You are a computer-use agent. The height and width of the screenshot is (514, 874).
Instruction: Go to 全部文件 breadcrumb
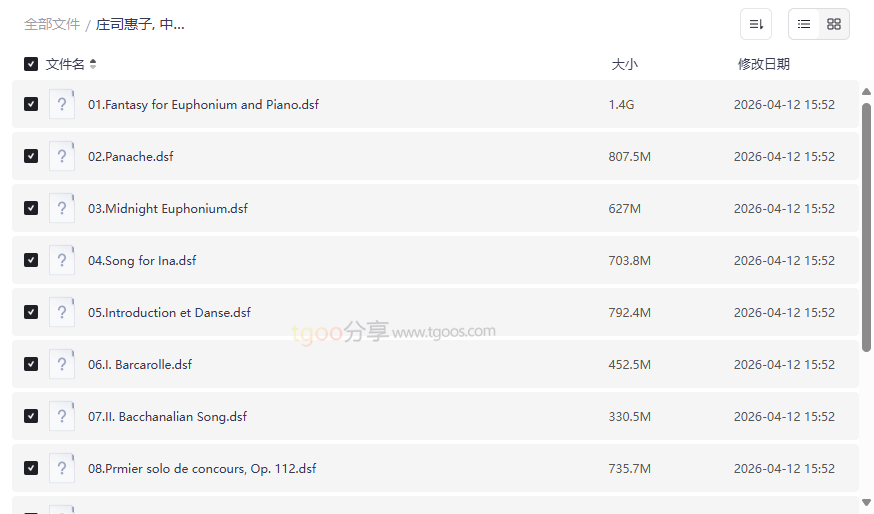pos(52,24)
